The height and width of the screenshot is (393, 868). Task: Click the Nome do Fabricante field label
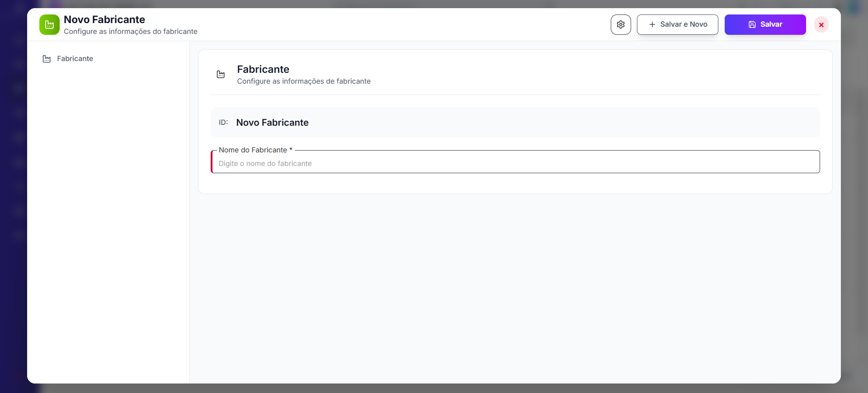click(253, 150)
